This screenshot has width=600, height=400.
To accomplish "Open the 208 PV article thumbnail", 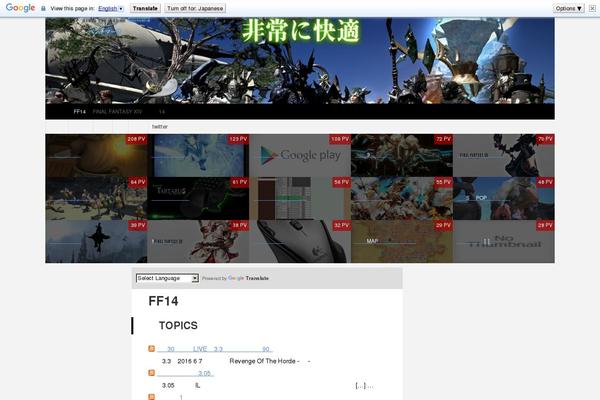I will coord(96,155).
